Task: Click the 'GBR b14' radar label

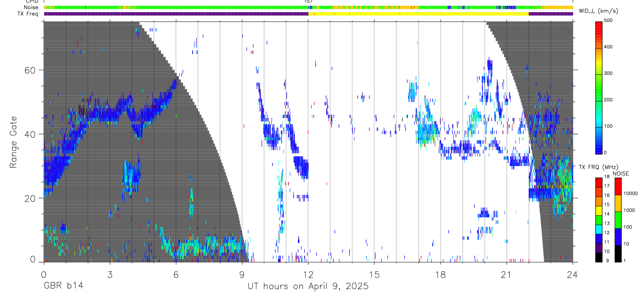Action: [x=63, y=287]
